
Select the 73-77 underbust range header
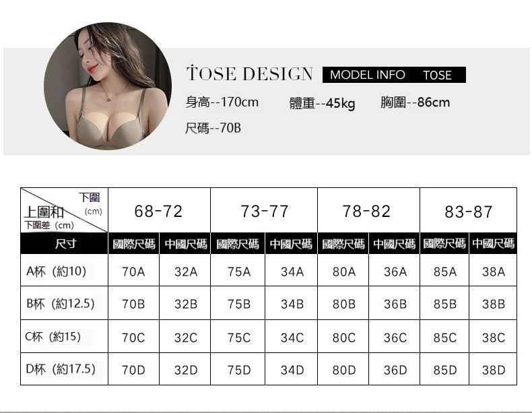[265, 212]
